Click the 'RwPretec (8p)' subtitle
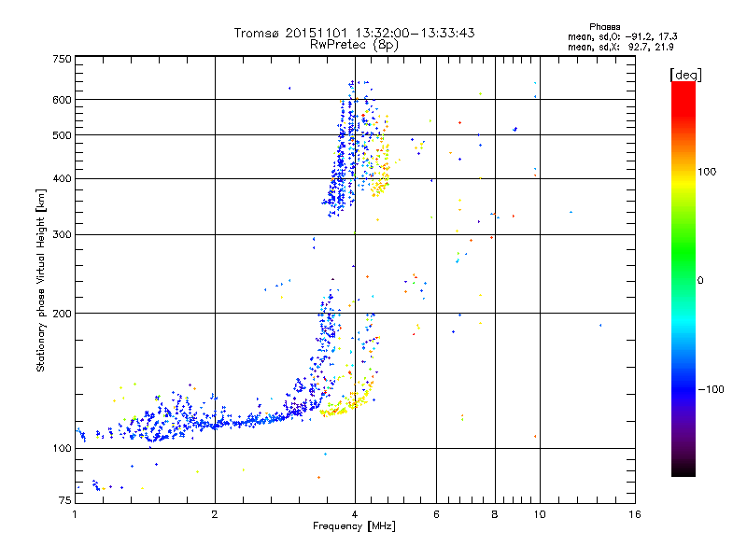This screenshot has width=747, height=560. [x=354, y=45]
